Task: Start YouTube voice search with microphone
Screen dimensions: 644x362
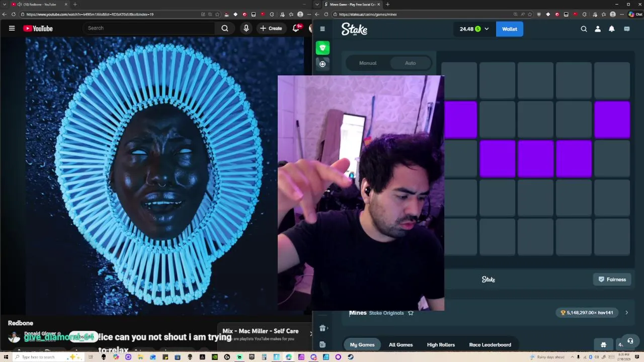Action: tap(246, 28)
